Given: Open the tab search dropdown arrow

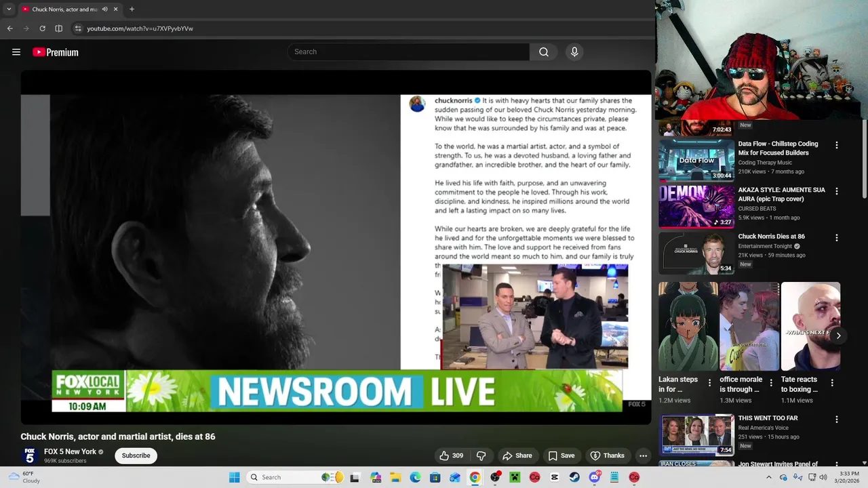Looking at the screenshot, I should (9, 9).
